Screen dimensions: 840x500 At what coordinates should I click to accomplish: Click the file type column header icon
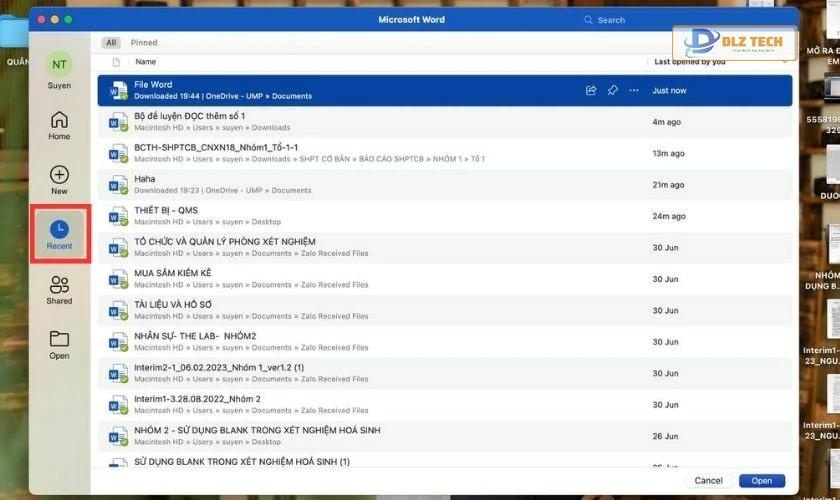[x=116, y=62]
